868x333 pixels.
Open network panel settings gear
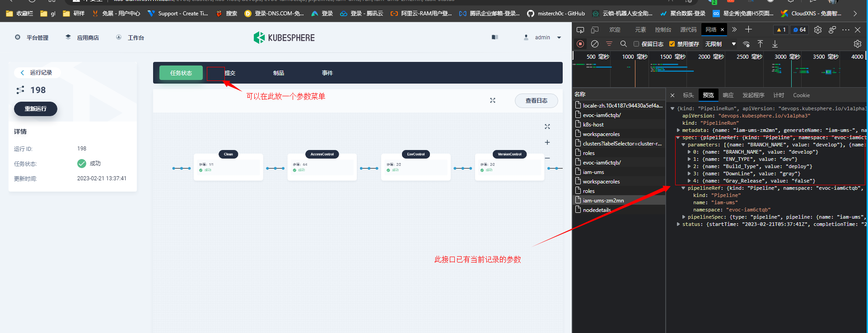858,44
